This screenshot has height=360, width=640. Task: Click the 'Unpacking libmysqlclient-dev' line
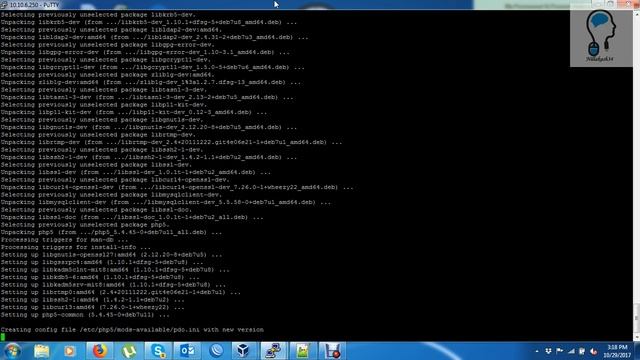pyautogui.click(x=166, y=202)
